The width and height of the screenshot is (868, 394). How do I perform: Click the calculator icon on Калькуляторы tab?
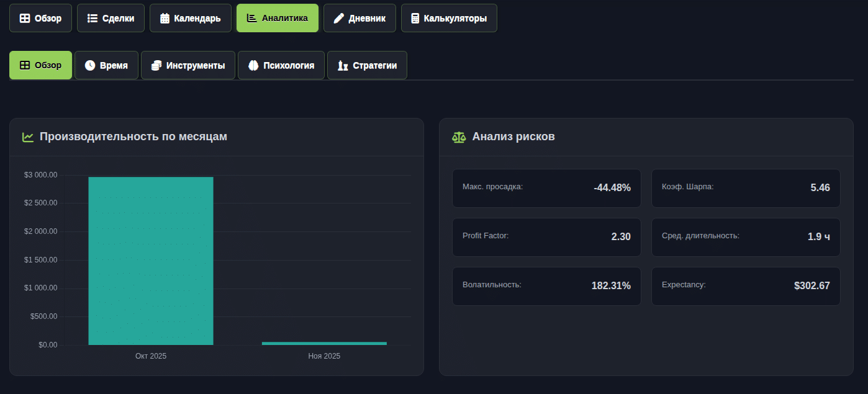point(415,19)
